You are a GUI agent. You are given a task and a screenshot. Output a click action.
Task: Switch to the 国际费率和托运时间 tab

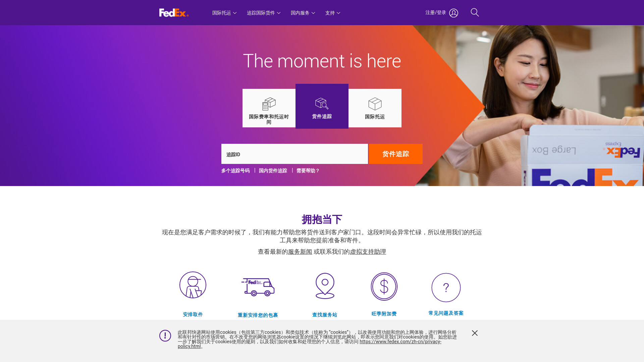[269, 108]
